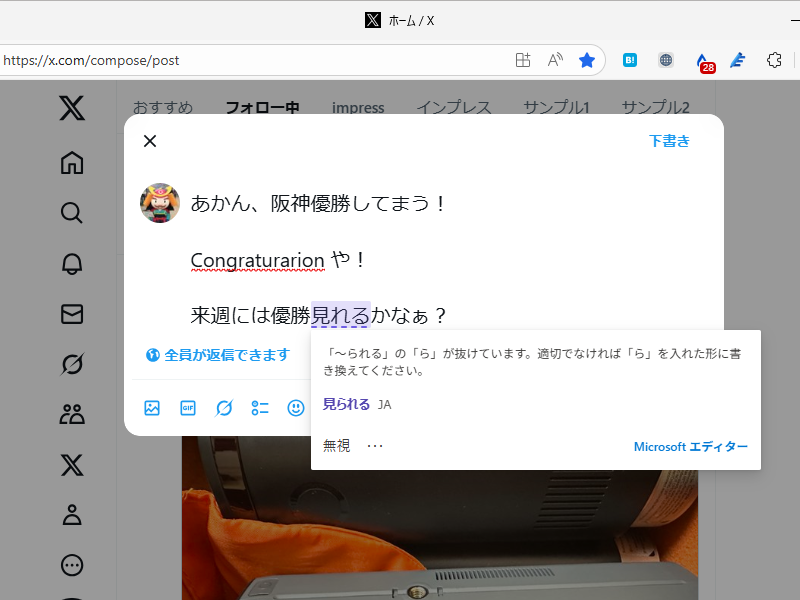Open the Home icon in the X sidebar
Viewport: 800px width, 600px height.
pos(71,161)
